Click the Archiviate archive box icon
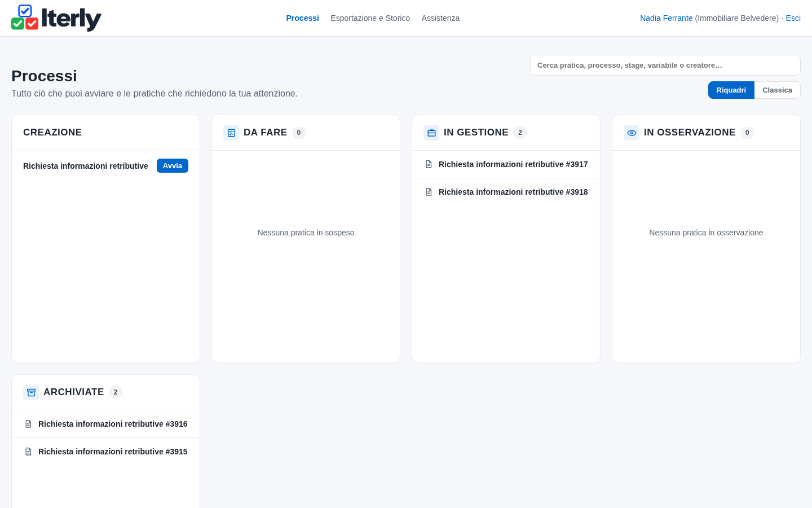The height and width of the screenshot is (508, 812). (31, 392)
